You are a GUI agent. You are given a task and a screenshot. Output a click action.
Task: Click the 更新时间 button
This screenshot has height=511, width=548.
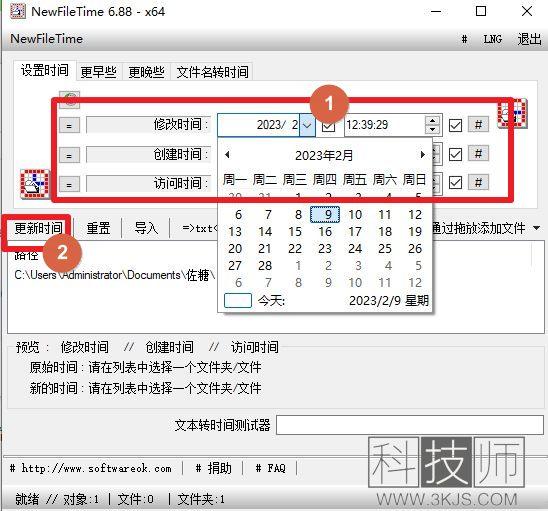(38, 228)
